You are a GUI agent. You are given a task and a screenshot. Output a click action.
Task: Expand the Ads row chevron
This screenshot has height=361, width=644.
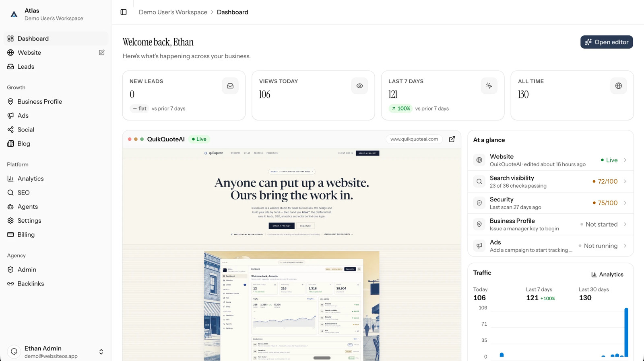625,246
